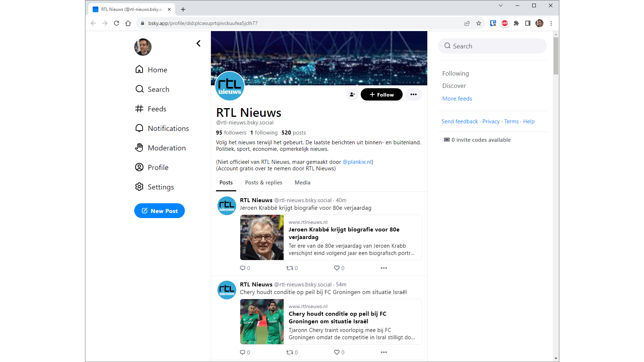Open More feeds link

457,98
